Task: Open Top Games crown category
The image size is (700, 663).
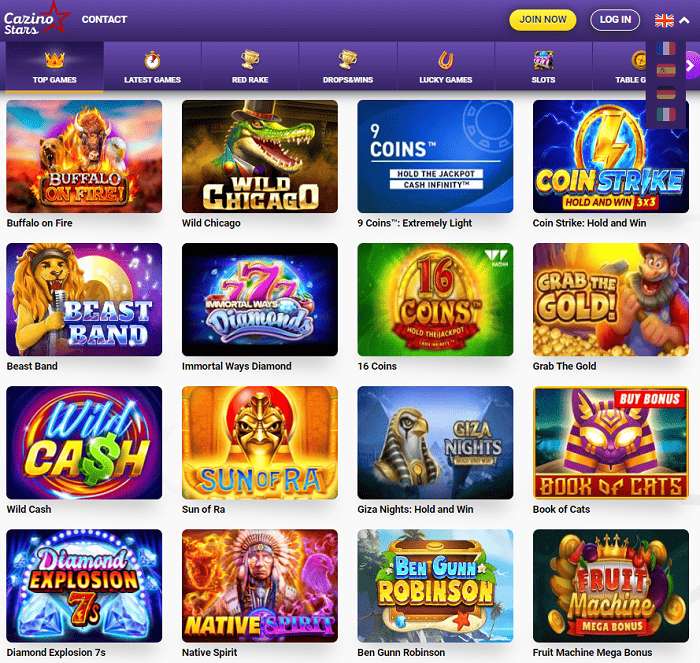Action: (54, 67)
